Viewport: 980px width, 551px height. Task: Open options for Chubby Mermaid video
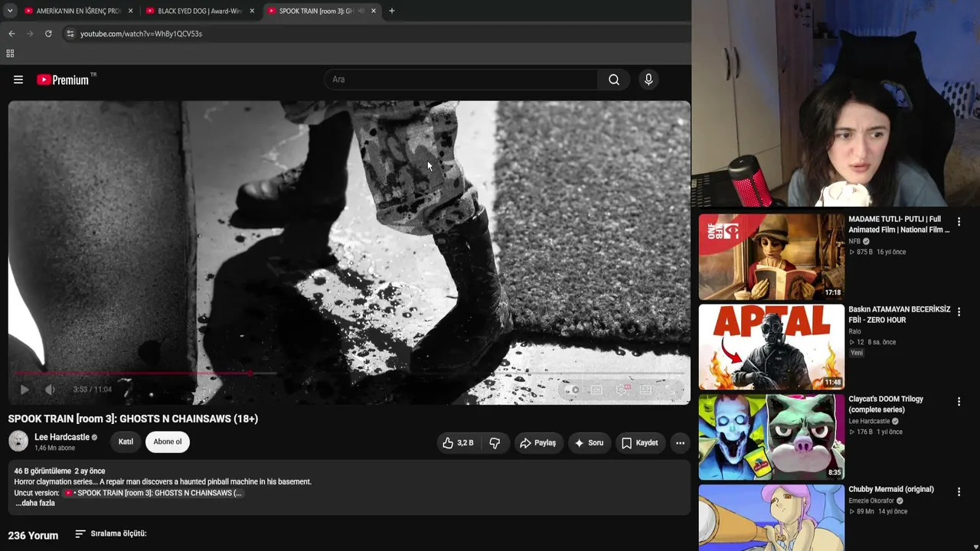tap(959, 492)
